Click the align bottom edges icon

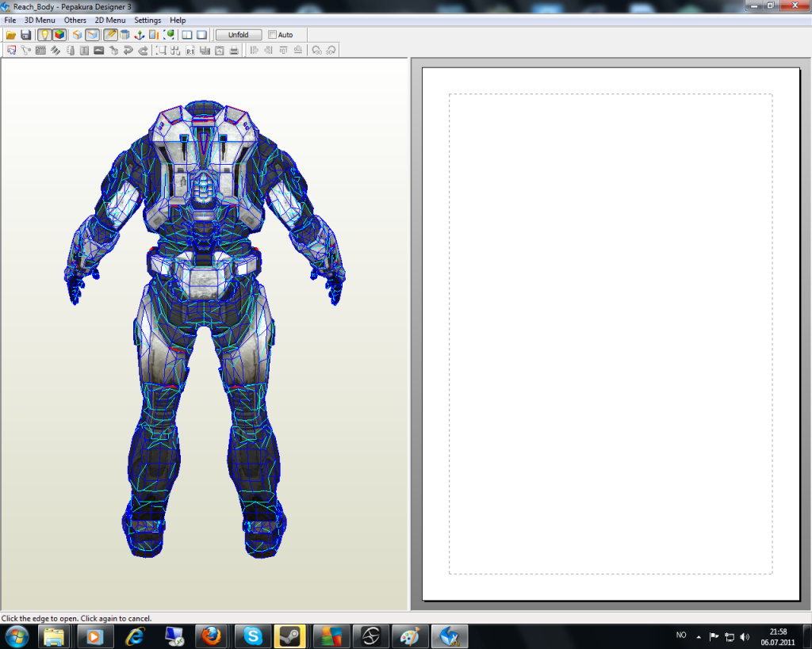tap(298, 50)
